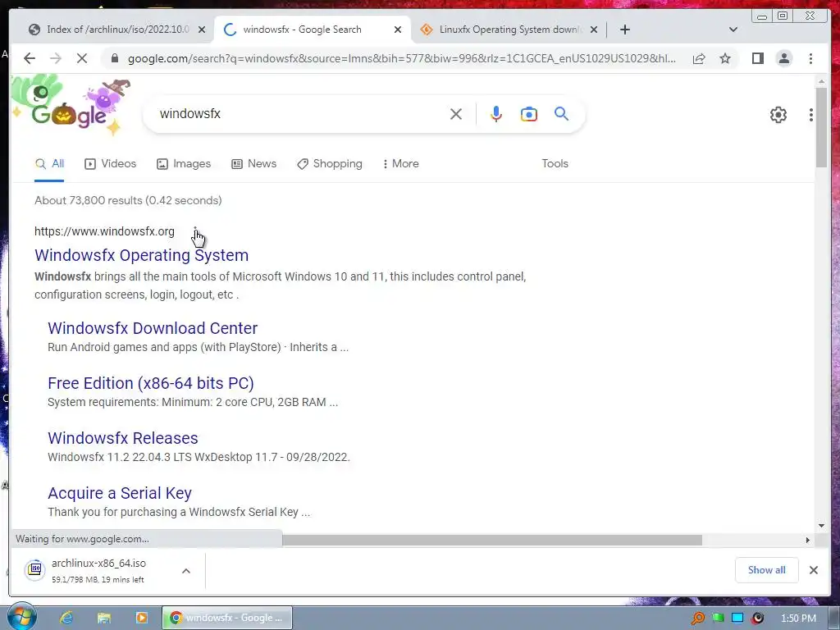This screenshot has width=840, height=630.
Task: Open the Windowsfx Operating System result
Action: pos(141,255)
